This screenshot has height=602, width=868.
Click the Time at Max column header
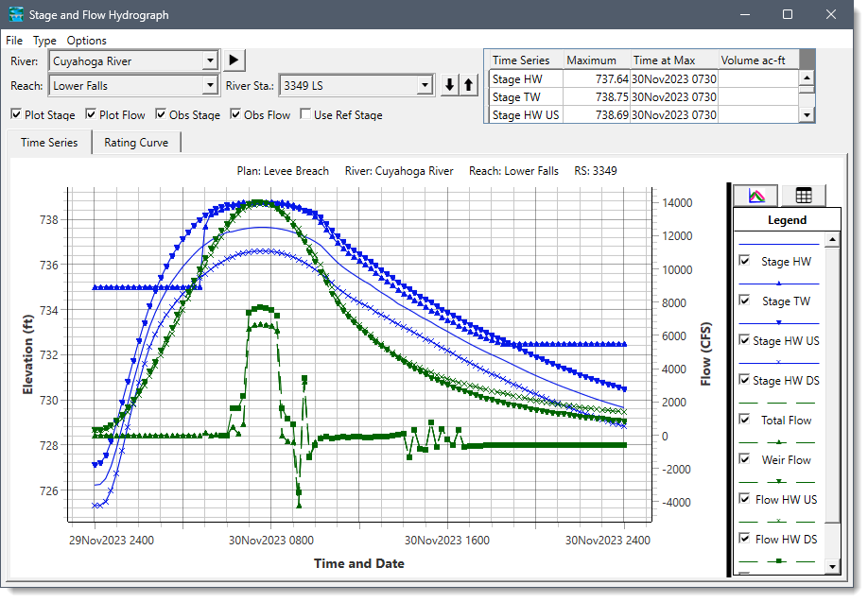click(x=674, y=60)
